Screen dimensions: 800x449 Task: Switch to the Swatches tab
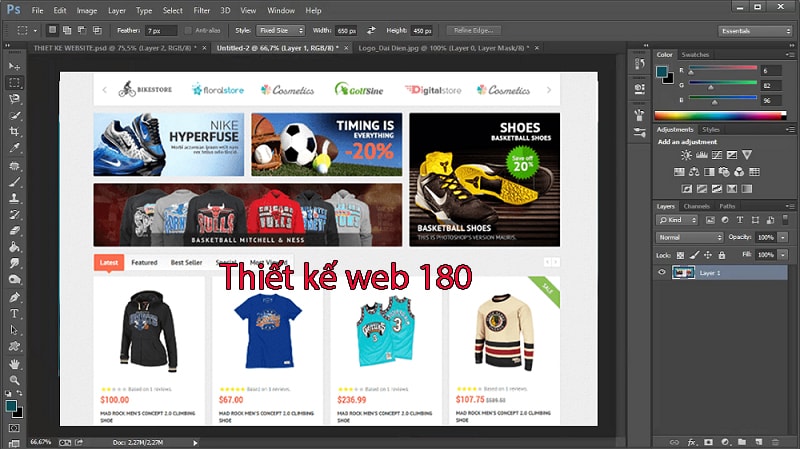pyautogui.click(x=695, y=55)
